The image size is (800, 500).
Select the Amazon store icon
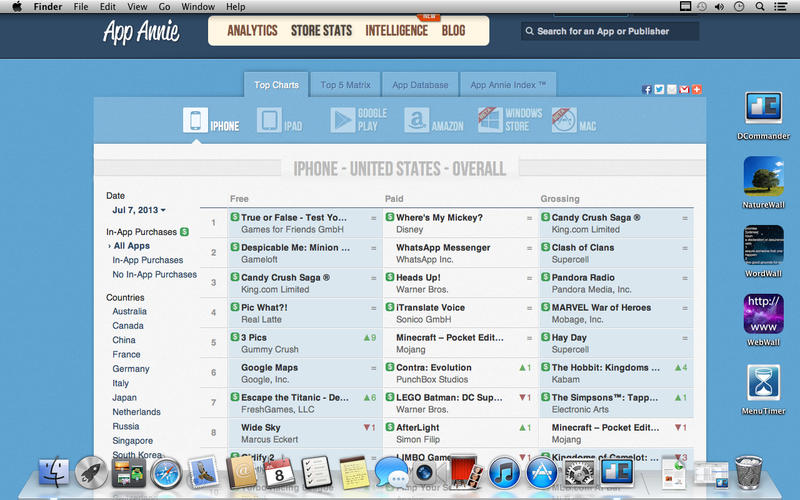pos(416,121)
